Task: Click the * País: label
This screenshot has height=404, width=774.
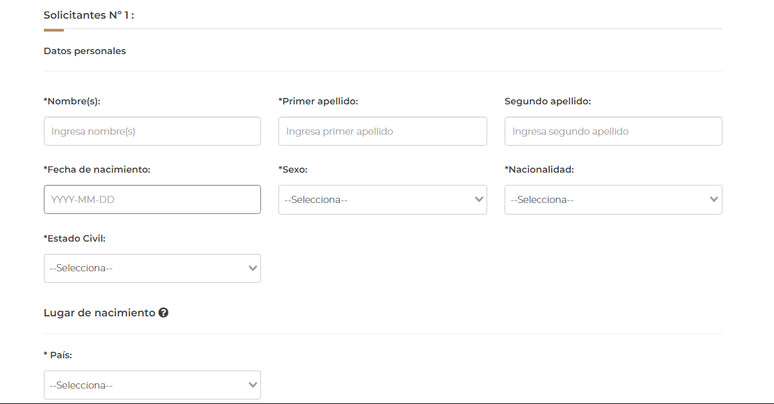Action: pyautogui.click(x=58, y=355)
